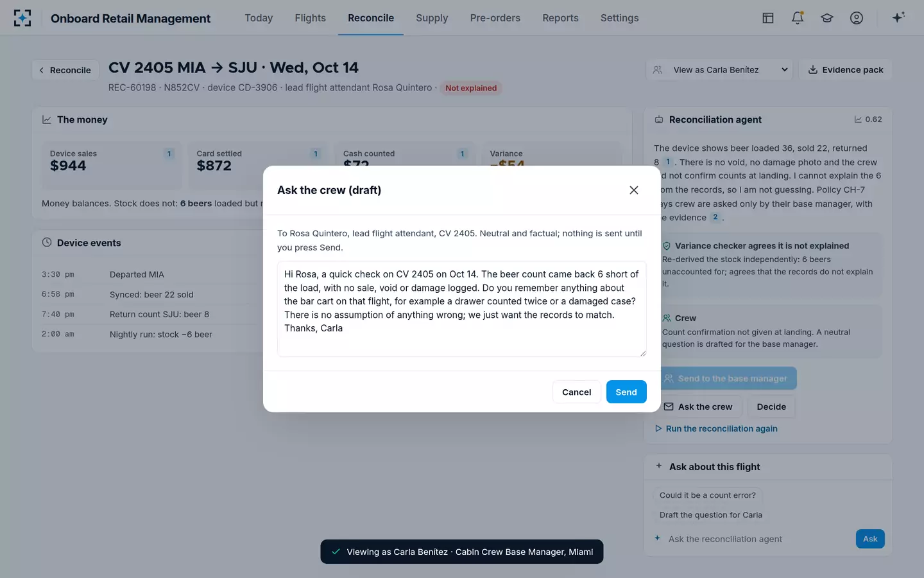Cancel the crew message draft

tap(577, 392)
